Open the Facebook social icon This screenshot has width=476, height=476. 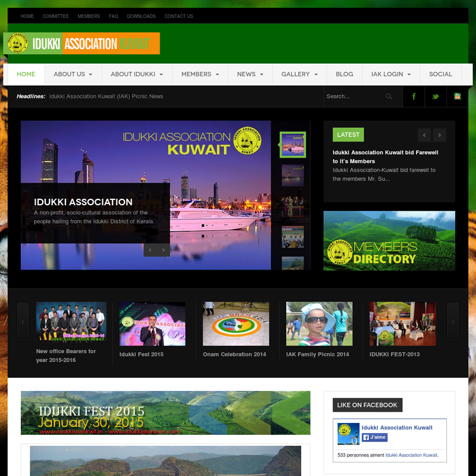pyautogui.click(x=414, y=96)
